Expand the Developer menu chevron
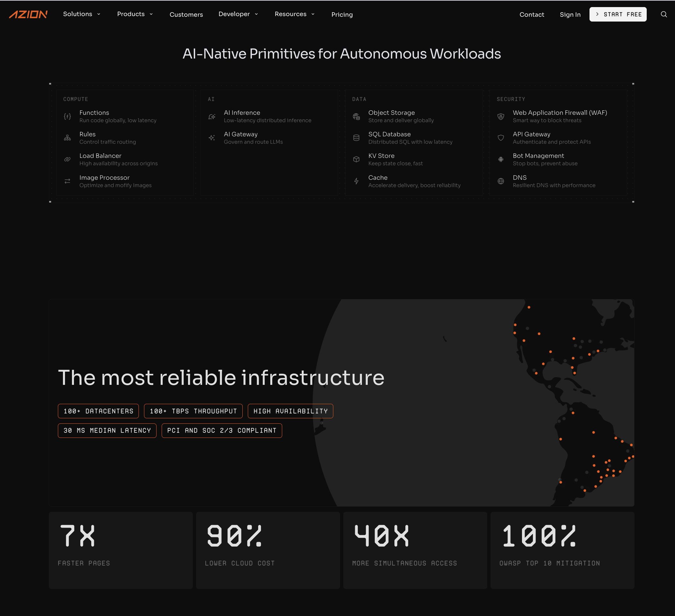Viewport: 675px width, 616px height. click(256, 14)
